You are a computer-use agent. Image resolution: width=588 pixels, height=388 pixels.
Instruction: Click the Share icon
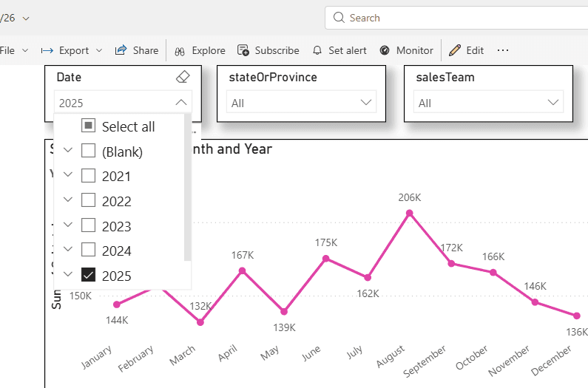coord(121,50)
